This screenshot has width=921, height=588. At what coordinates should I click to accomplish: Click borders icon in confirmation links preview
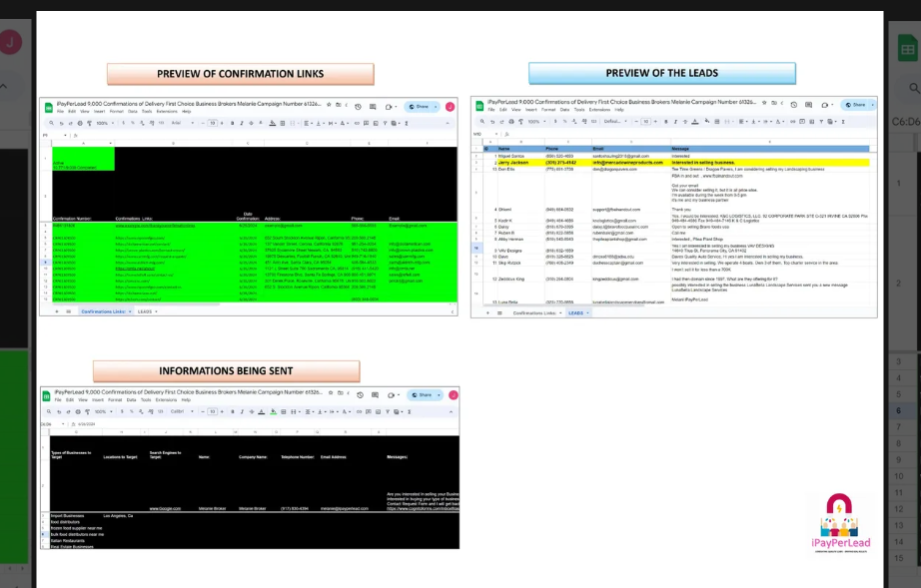tap(283, 123)
